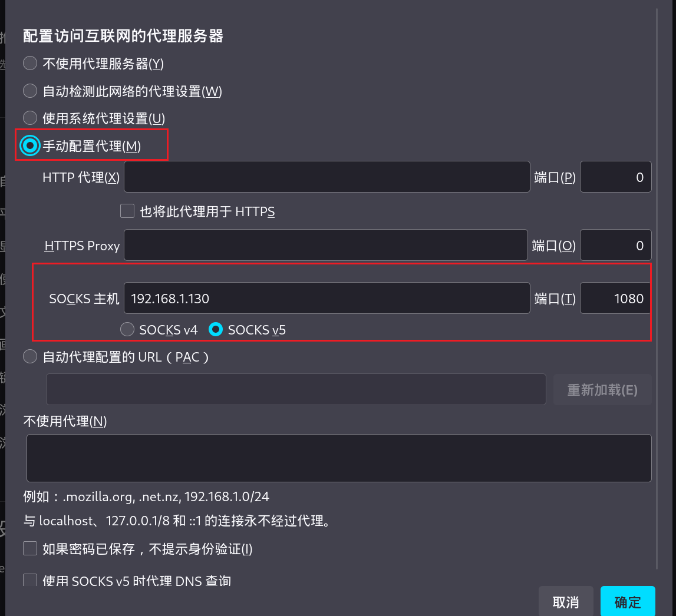
Task: Select 自动代理配置的 URL (PAC) option
Action: pos(30,357)
